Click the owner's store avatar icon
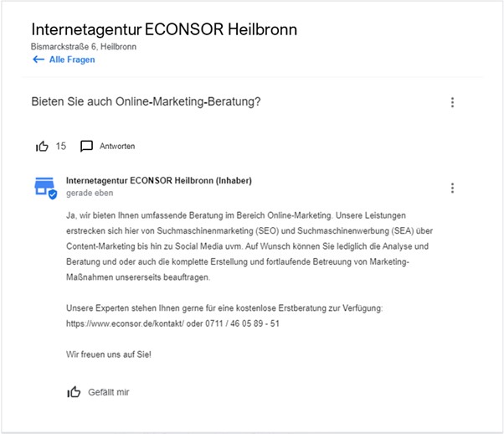This screenshot has width=504, height=434. click(x=44, y=187)
